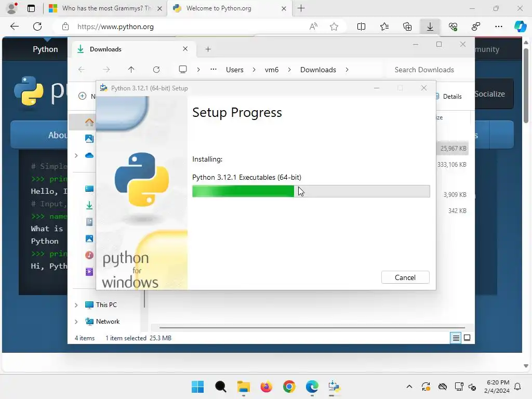Go up one folder in File Explorer
The width and height of the screenshot is (532, 399).
[131, 70]
